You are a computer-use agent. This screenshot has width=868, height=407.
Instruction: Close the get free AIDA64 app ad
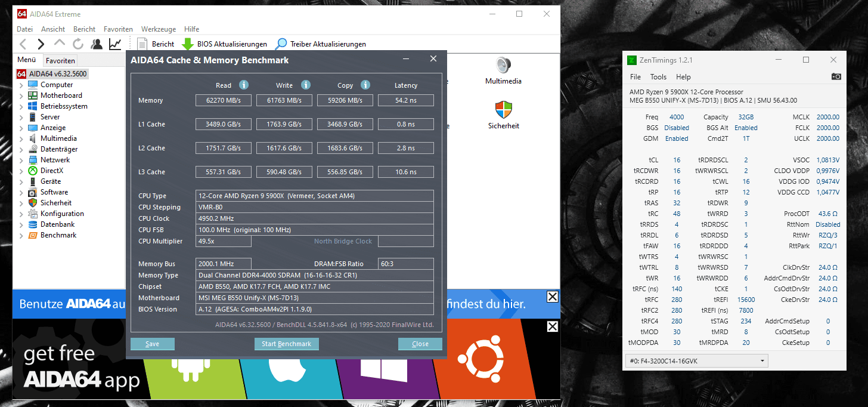pos(553,326)
